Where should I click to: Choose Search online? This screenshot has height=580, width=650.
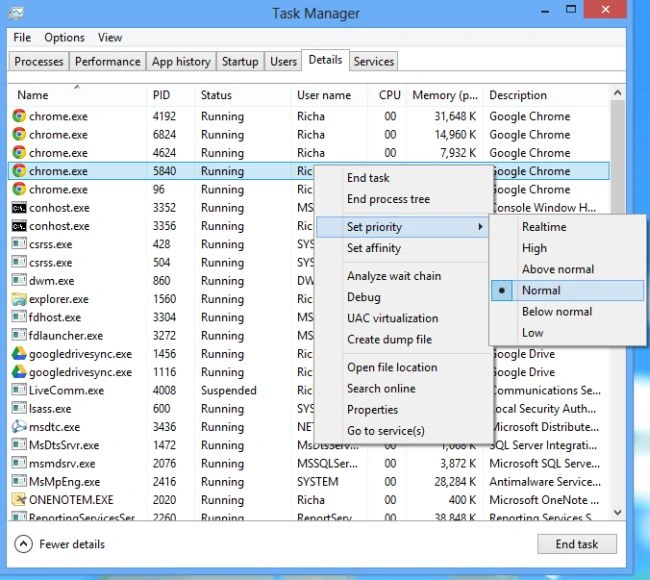pyautogui.click(x=402, y=388)
